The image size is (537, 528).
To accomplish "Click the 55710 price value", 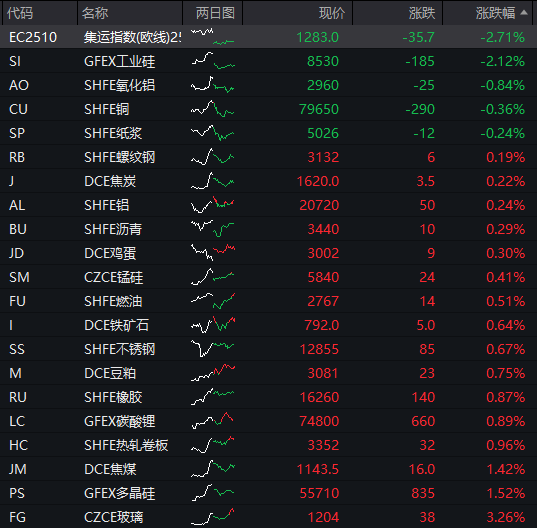I will tap(319, 493).
